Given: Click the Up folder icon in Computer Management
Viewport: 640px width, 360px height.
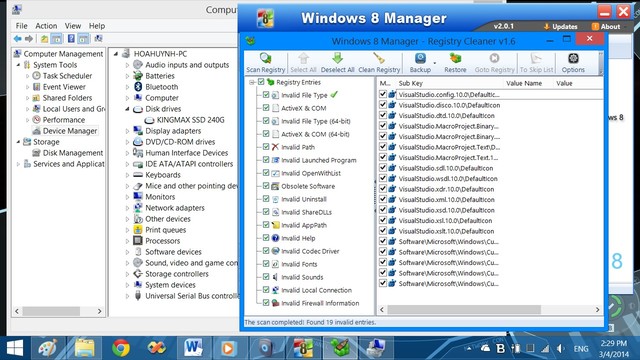Looking at the screenshot, I should point(44,39).
